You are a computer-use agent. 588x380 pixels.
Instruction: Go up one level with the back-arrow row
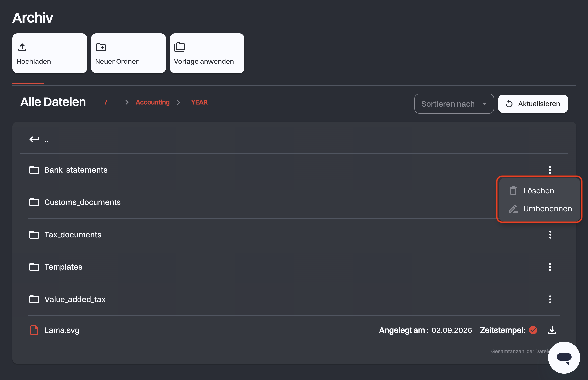[x=294, y=139]
